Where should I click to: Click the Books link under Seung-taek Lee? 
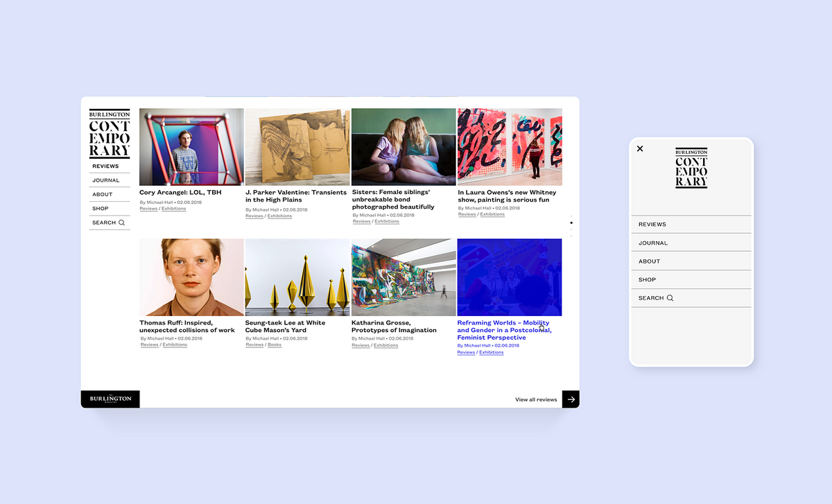pos(274,345)
